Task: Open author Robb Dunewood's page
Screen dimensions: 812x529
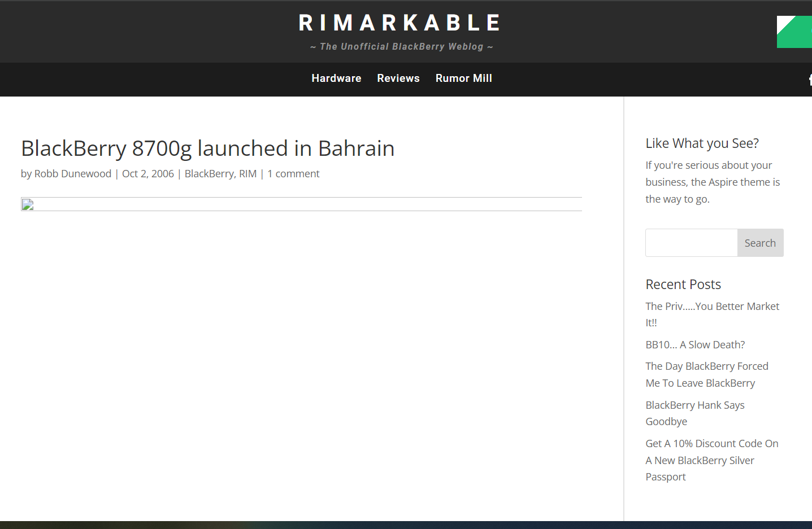Action: (73, 174)
